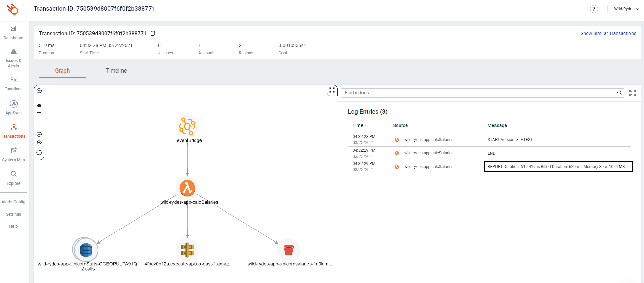Open the END log entry message
The width and height of the screenshot is (644, 283).
click(491, 153)
